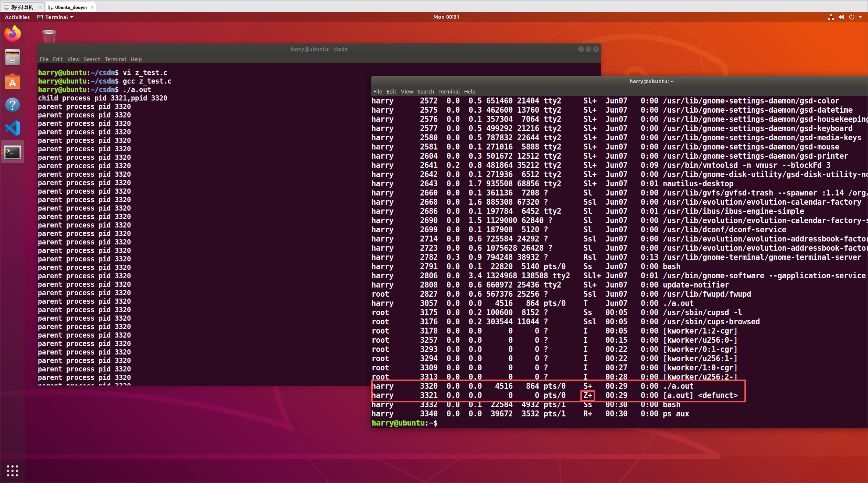This screenshot has width=868, height=483.
Task: Close the Ubuntu_douyin tab
Action: 92,7
